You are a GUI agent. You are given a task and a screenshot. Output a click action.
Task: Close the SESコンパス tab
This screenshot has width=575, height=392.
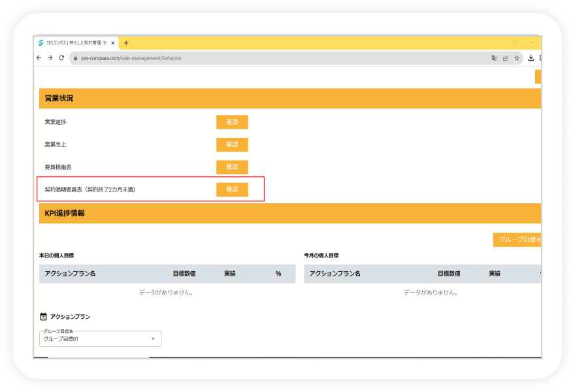click(x=113, y=43)
